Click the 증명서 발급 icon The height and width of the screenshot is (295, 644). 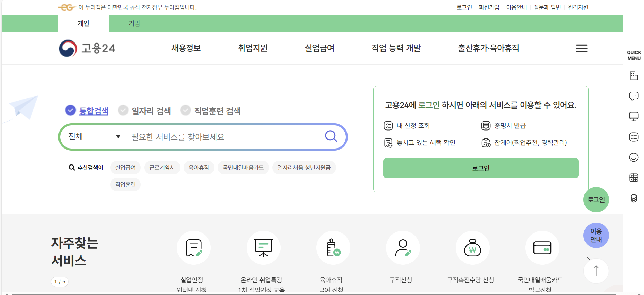(x=486, y=126)
